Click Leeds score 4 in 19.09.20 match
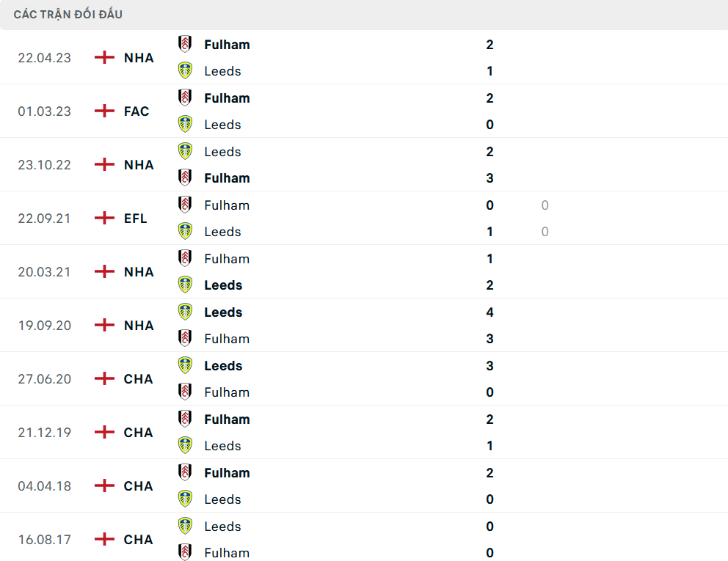The image size is (728, 561). pyautogui.click(x=489, y=312)
